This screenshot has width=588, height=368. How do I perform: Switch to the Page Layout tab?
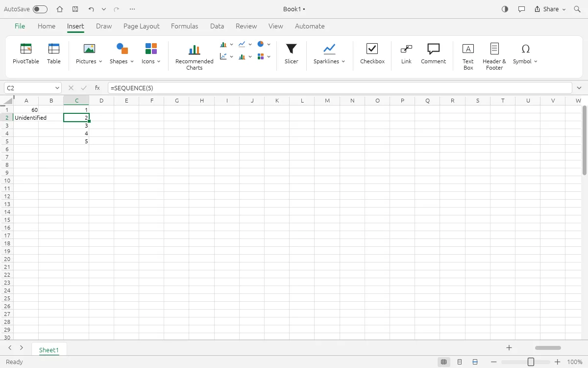[x=142, y=26]
